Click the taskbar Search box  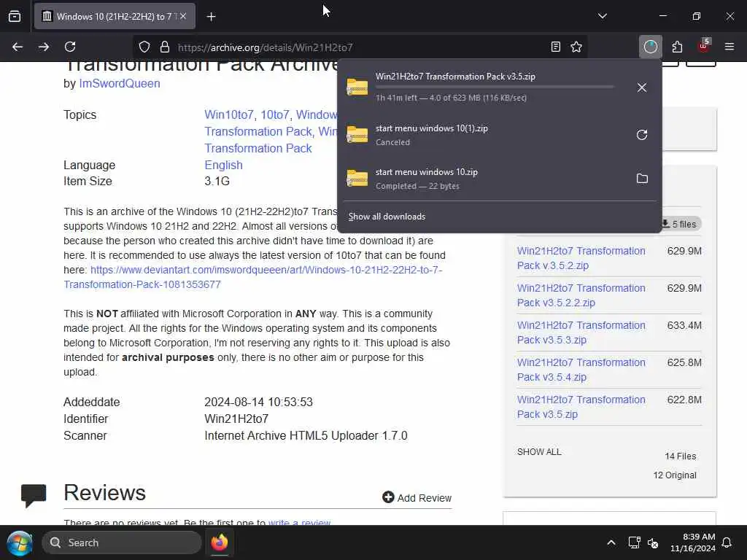coord(122,542)
